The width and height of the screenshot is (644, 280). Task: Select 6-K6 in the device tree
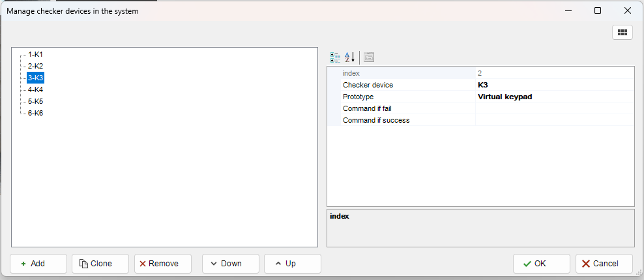35,113
